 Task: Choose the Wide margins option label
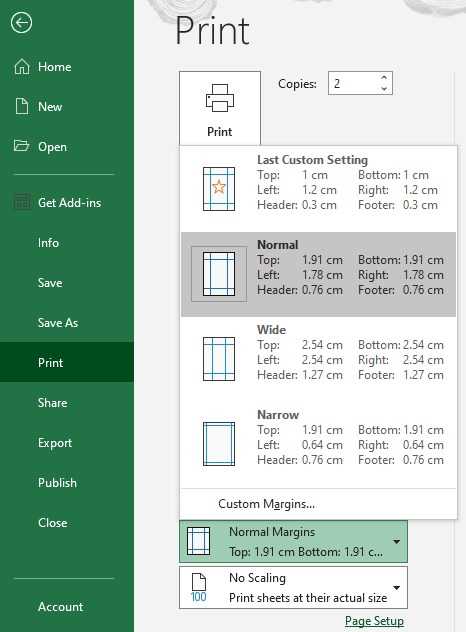tap(271, 330)
